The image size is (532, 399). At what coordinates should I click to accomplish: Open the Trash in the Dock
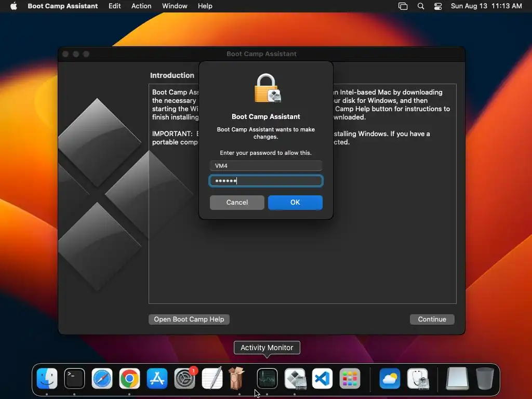click(485, 378)
